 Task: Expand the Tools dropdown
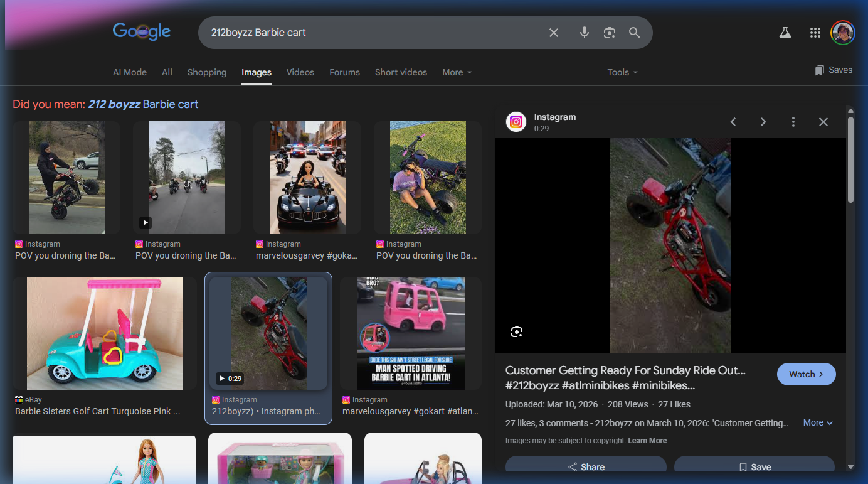(622, 72)
